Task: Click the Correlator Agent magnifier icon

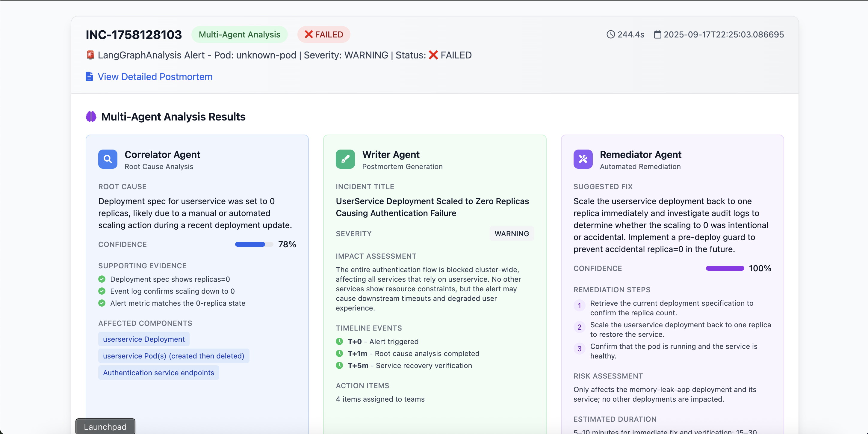Action: [108, 159]
